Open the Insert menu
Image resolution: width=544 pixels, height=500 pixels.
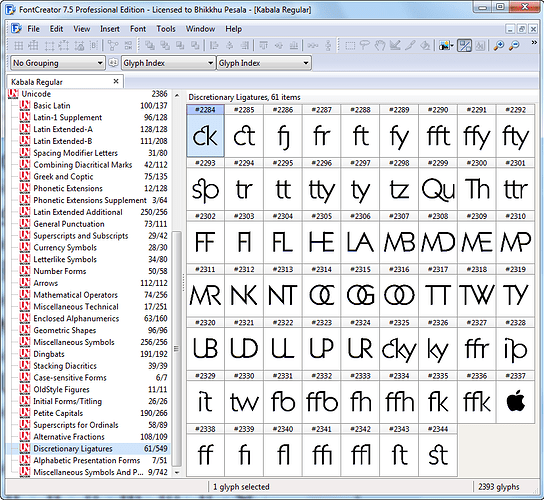click(110, 29)
